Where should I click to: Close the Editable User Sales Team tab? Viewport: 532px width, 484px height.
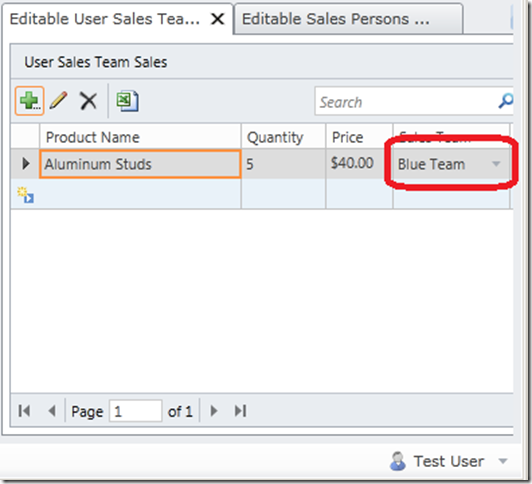217,19
